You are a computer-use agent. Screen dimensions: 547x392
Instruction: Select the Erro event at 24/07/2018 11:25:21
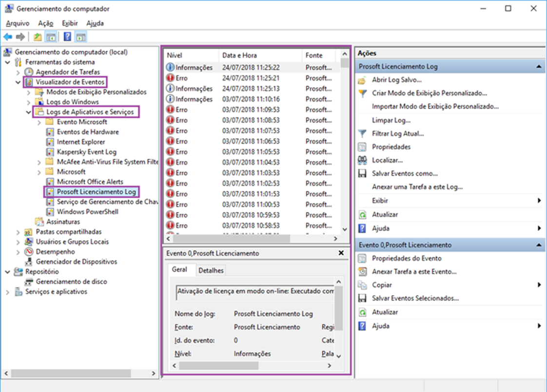point(252,78)
